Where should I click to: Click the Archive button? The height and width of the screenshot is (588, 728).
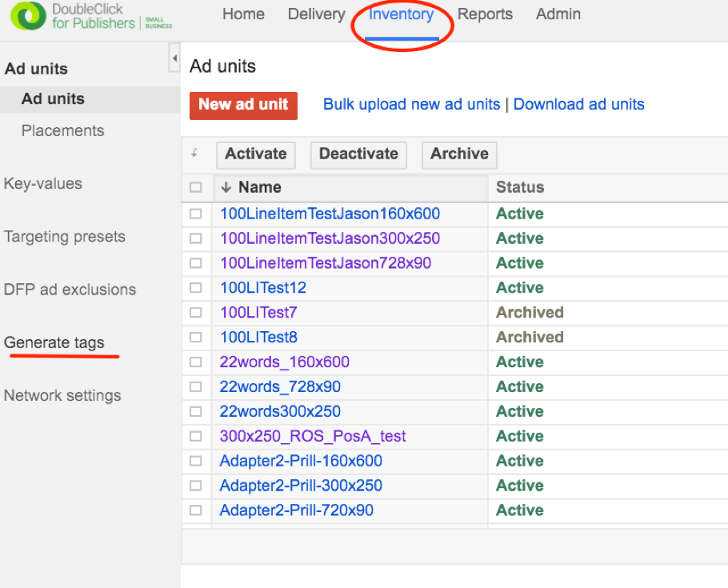click(x=459, y=155)
